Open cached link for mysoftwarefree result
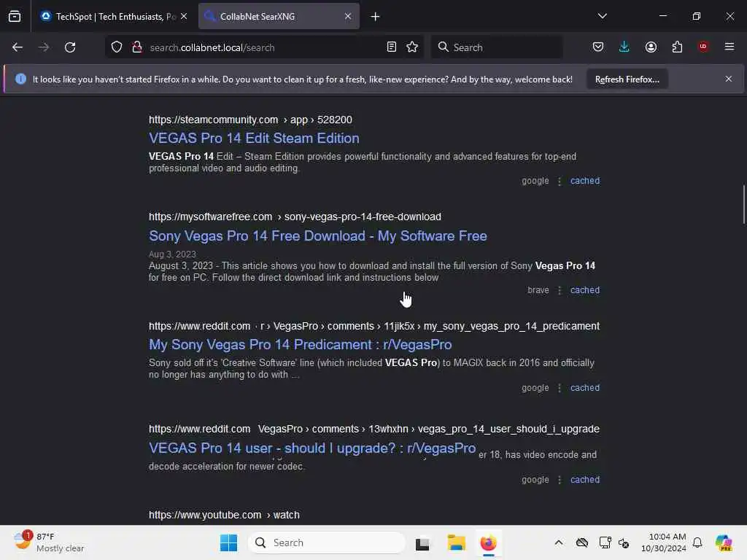The width and height of the screenshot is (747, 560). tap(585, 290)
